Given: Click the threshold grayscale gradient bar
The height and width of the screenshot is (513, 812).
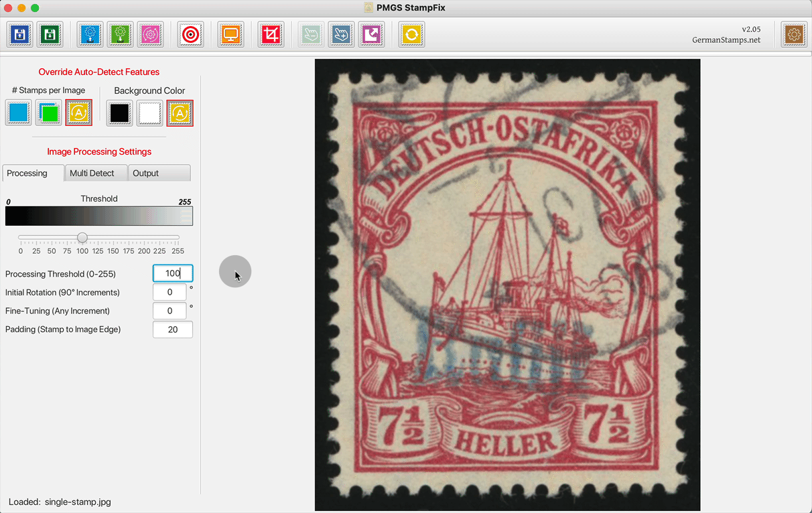Looking at the screenshot, I should (x=99, y=216).
